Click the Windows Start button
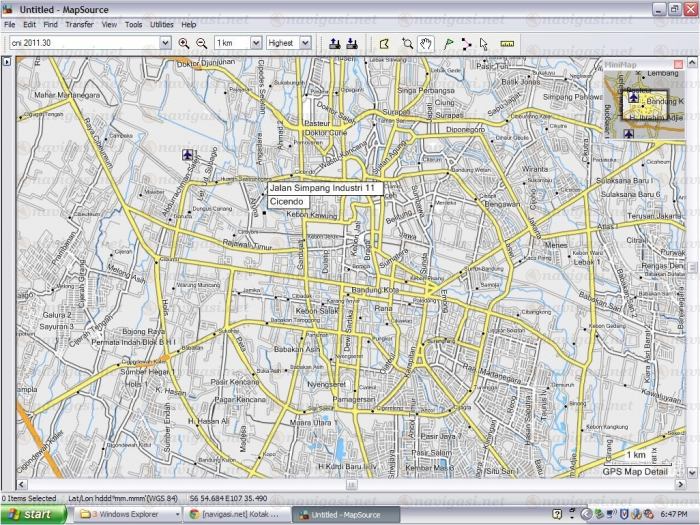This screenshot has height=525, width=700. (x=32, y=514)
